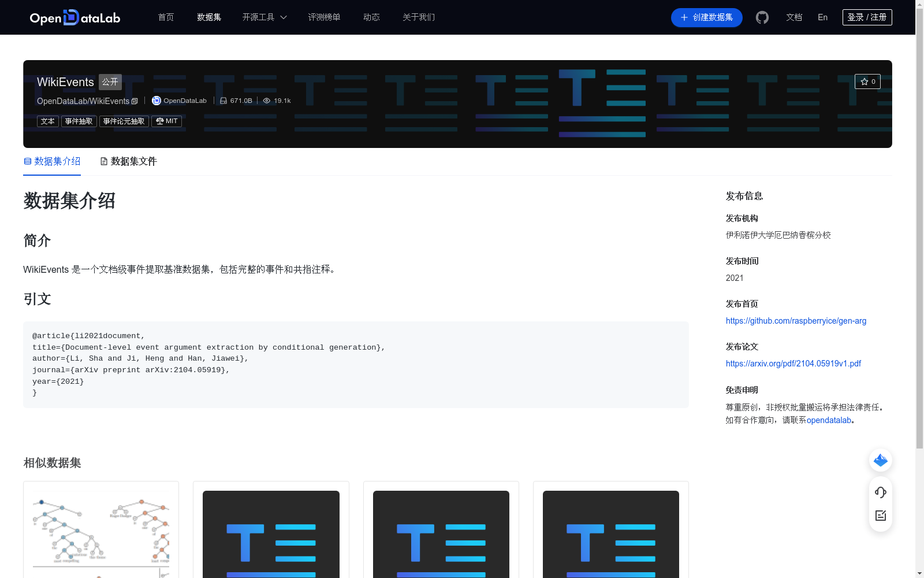Click the MIT license tag

click(166, 121)
